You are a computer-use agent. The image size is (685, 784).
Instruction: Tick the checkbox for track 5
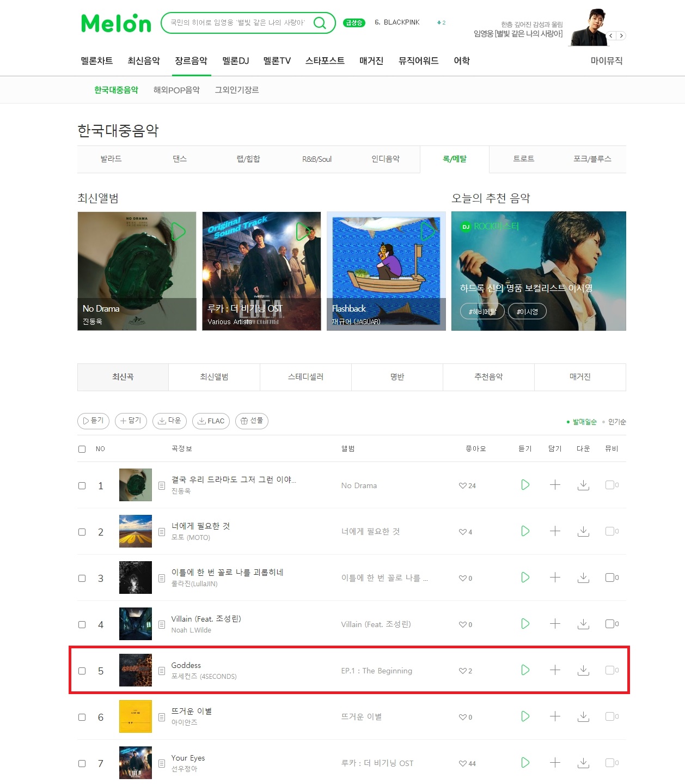(82, 671)
